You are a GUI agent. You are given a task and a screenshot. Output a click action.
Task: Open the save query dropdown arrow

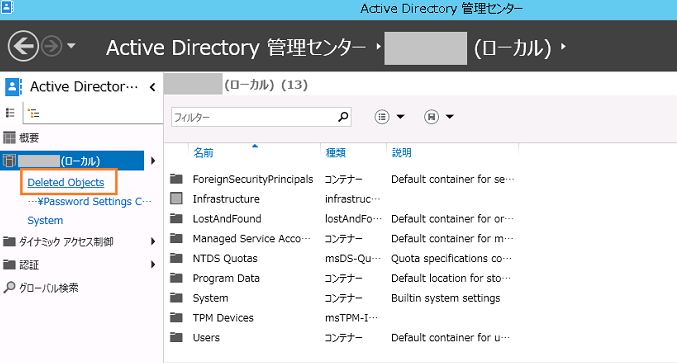(450, 117)
